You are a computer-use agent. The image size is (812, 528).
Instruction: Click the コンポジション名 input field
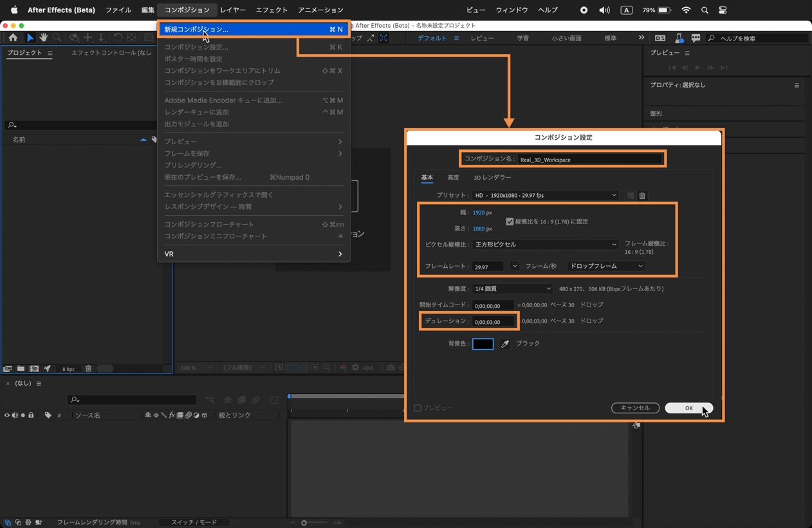coord(590,160)
